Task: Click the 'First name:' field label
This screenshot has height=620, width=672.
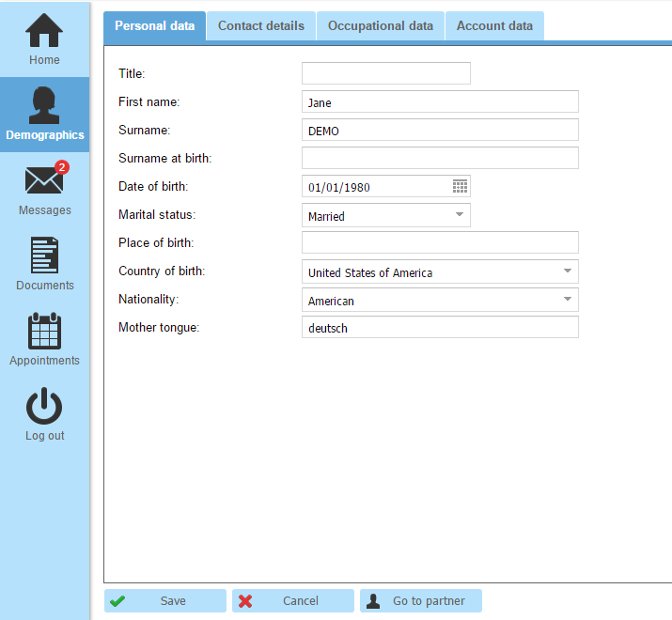Action: click(149, 102)
